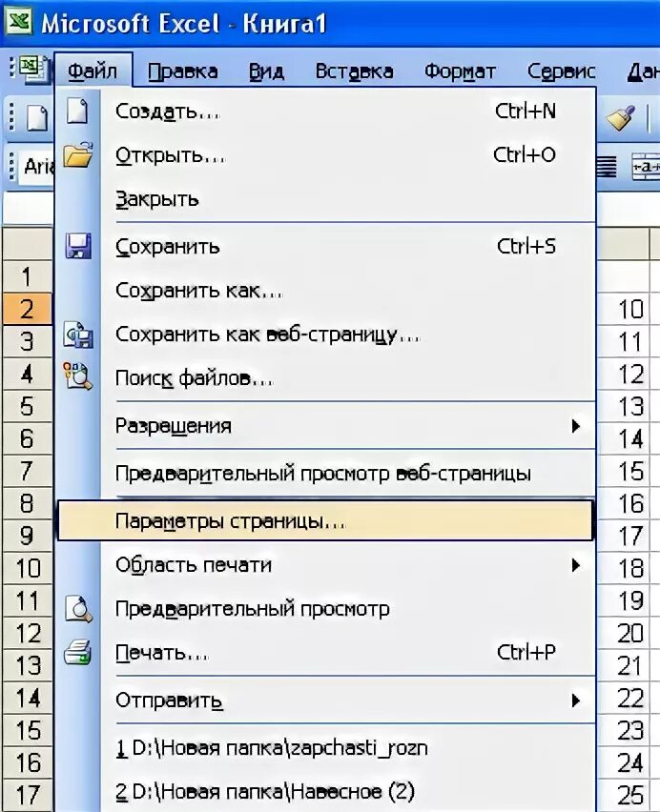This screenshot has width=660, height=812.
Task: Select Поиск файлов... menu entry
Action: [x=326, y=378]
